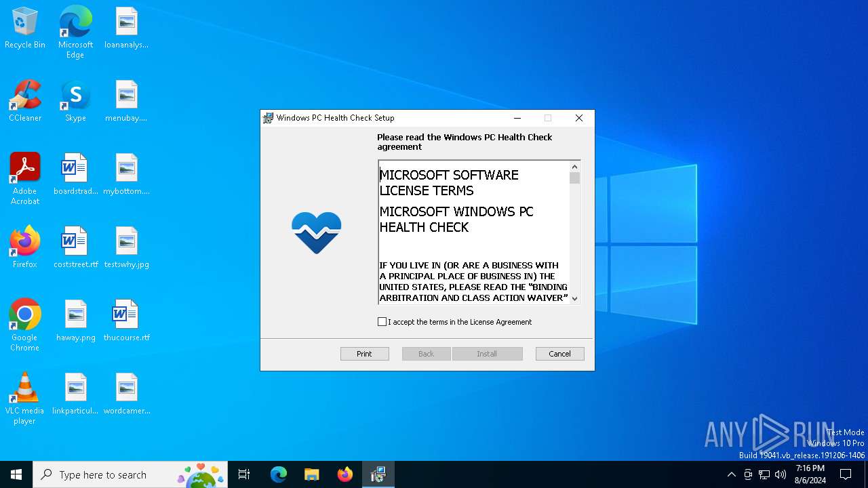This screenshot has width=868, height=488.
Task: Click the 'MICROSOFT SOFTWARE LICENSE TERMS' heading
Action: (449, 183)
